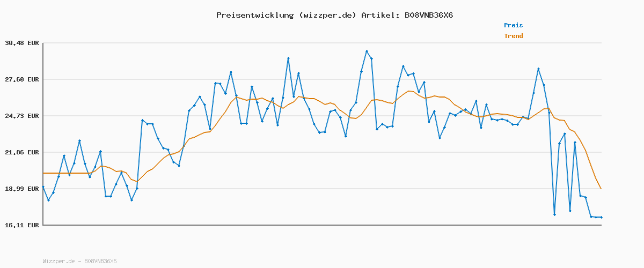Click the left start of the orange trend line
The height and width of the screenshot is (268, 644).
(43, 173)
